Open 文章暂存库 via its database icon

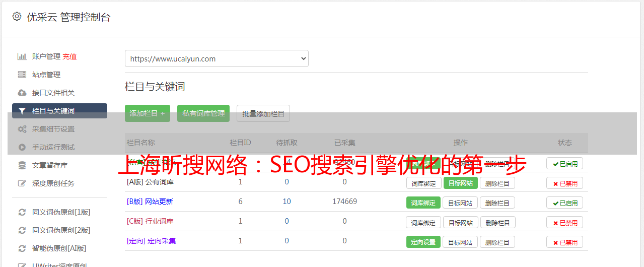click(22, 165)
